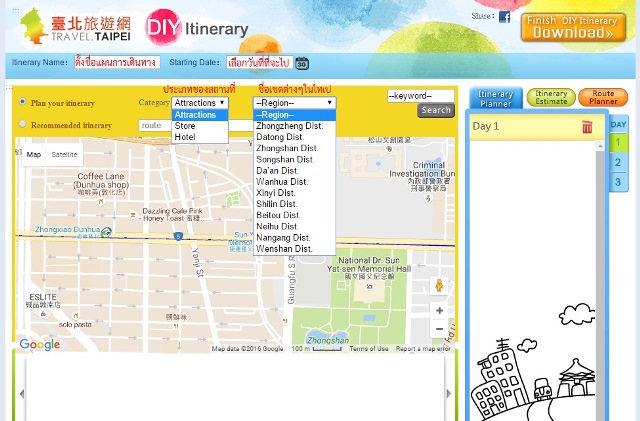Image resolution: width=640 pixels, height=421 pixels.
Task: Choose Attractions in the category list
Action: [200, 115]
